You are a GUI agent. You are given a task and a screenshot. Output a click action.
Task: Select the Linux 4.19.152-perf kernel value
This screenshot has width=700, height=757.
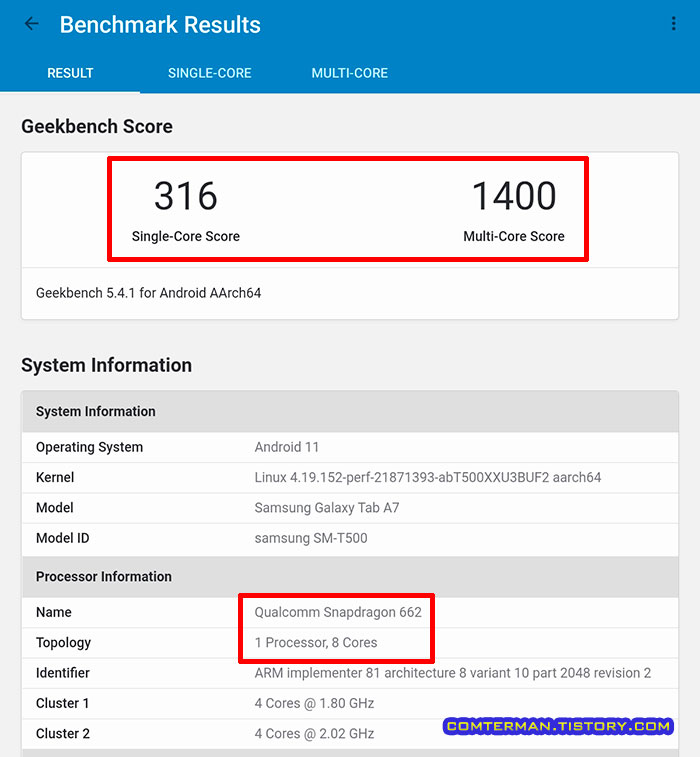428,477
